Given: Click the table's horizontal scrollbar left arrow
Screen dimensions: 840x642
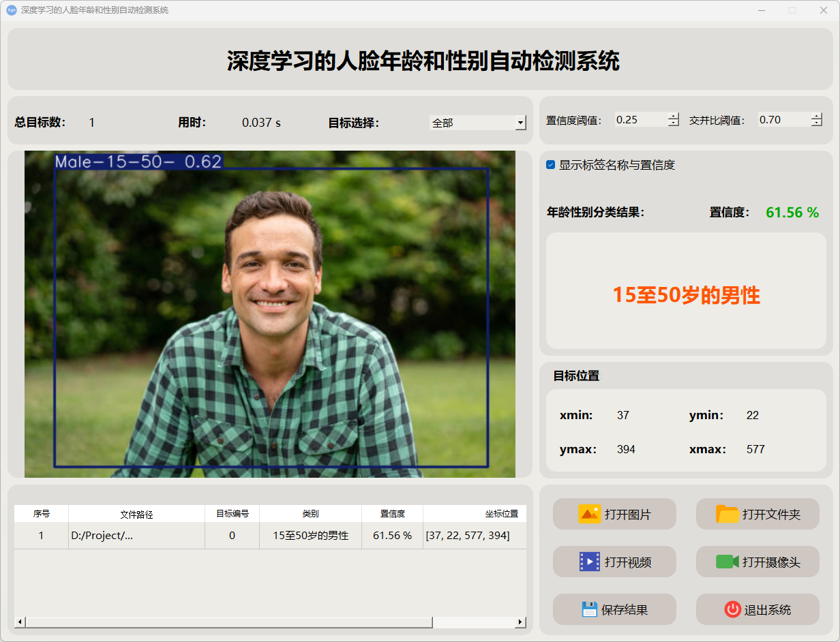Looking at the screenshot, I should 20,622.
